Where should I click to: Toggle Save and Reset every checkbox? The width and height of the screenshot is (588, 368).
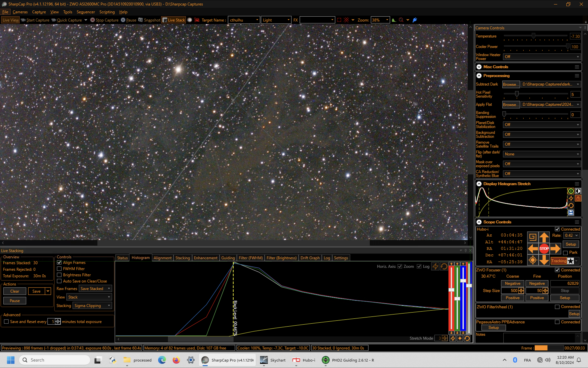tap(6, 322)
